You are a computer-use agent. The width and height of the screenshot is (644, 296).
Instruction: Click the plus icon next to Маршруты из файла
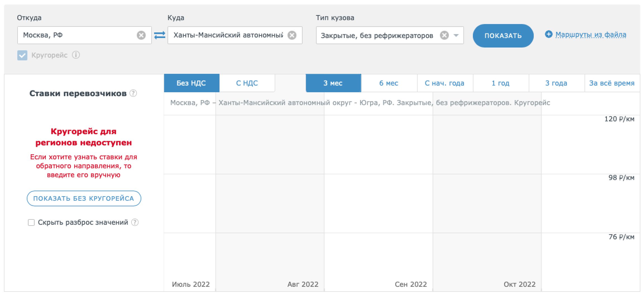(x=549, y=34)
